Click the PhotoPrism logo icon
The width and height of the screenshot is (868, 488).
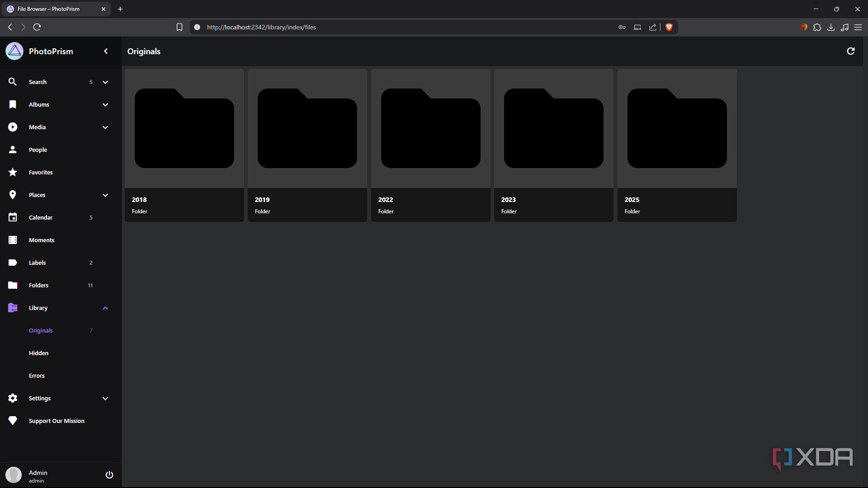coord(14,52)
